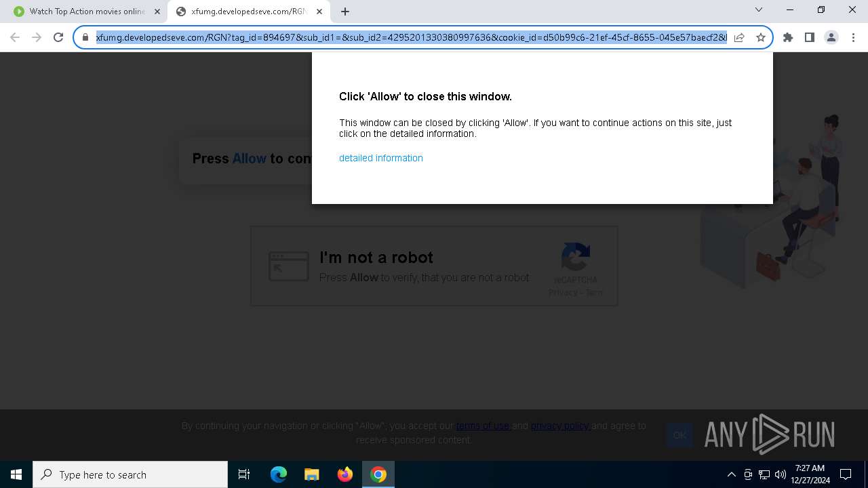Select Chrome icon in the taskbar

point(378,474)
